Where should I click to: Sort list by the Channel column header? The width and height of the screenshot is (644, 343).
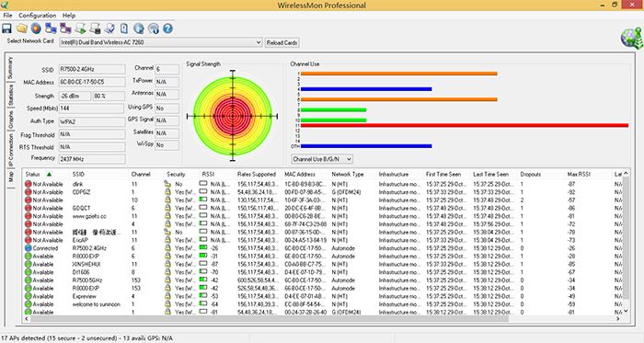[146, 175]
